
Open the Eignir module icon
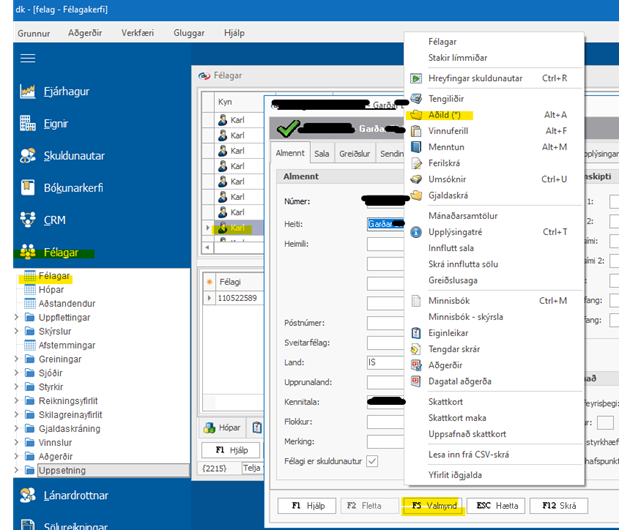[29, 124]
